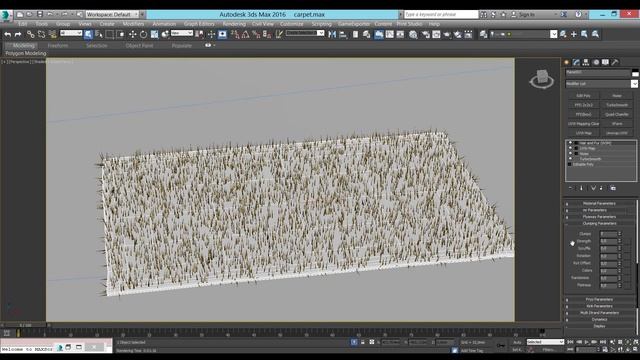Image resolution: width=640 pixels, height=360 pixels.
Task: Click the Save File icon in quick access bar
Action: point(40,14)
